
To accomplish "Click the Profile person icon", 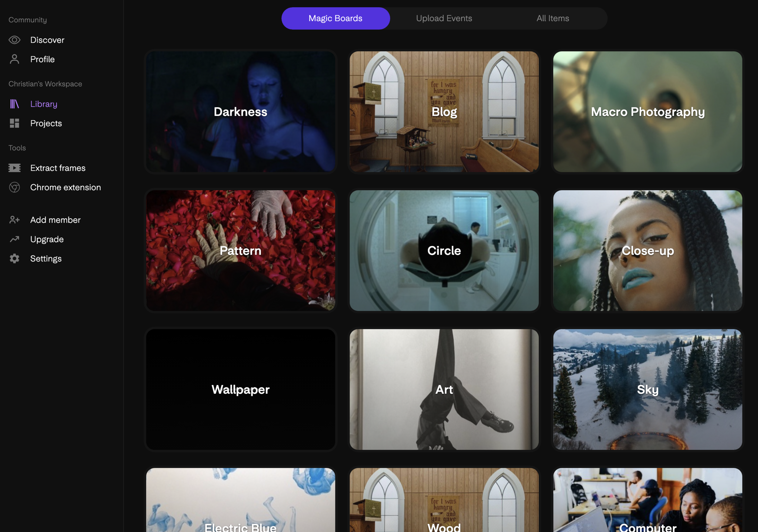I will click(15, 59).
